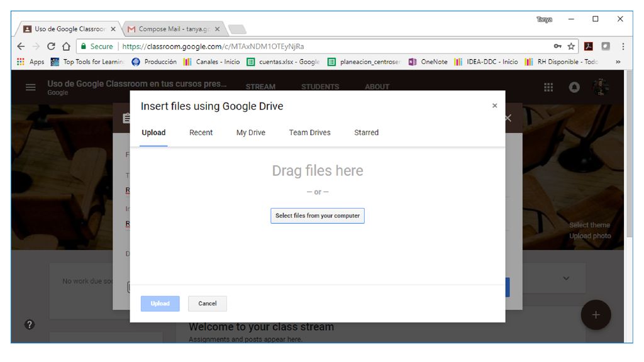
Task: Open the Chrome three-dot menu
Action: (623, 47)
